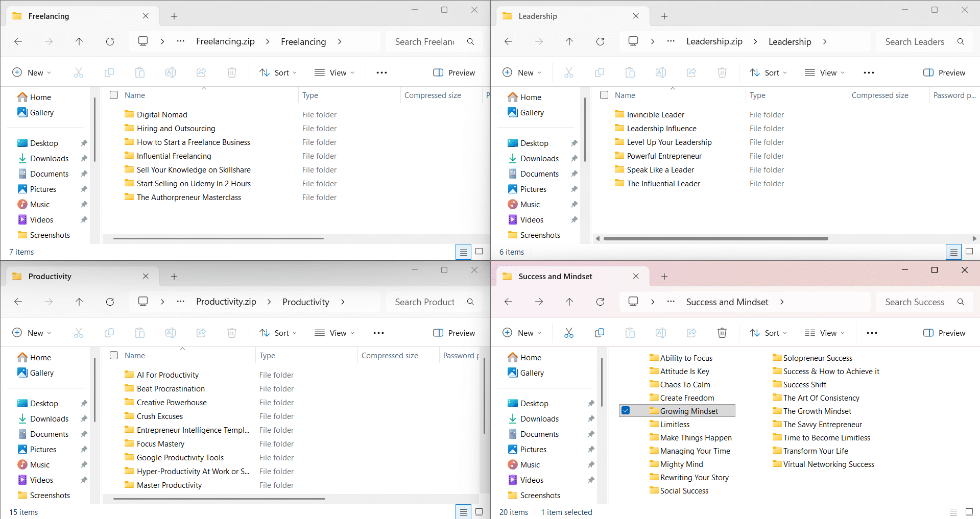This screenshot has width=980, height=519.
Task: Click Freelancing.zip in the address breadcrumb
Action: [x=225, y=42]
